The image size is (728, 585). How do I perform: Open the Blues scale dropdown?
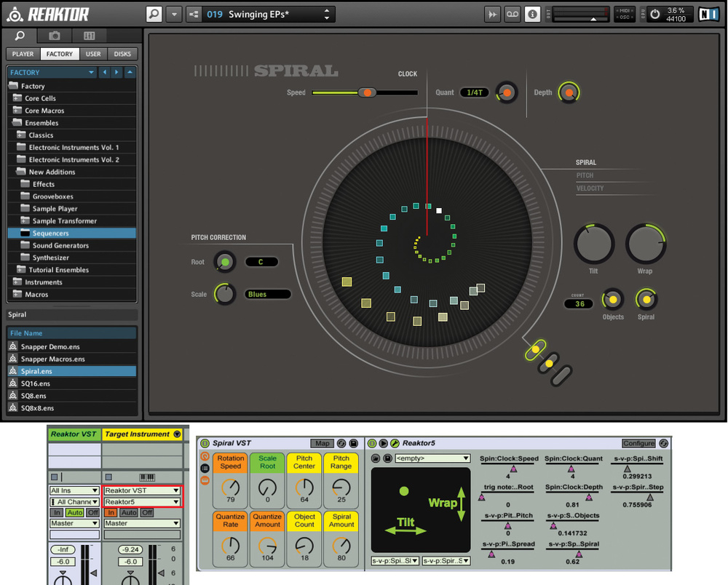[267, 295]
